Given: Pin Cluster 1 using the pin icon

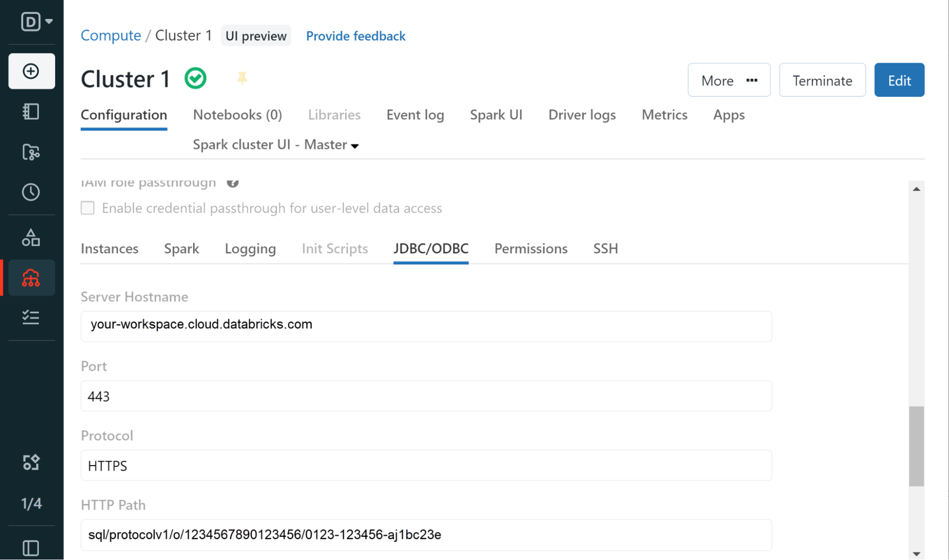Looking at the screenshot, I should pos(242,78).
